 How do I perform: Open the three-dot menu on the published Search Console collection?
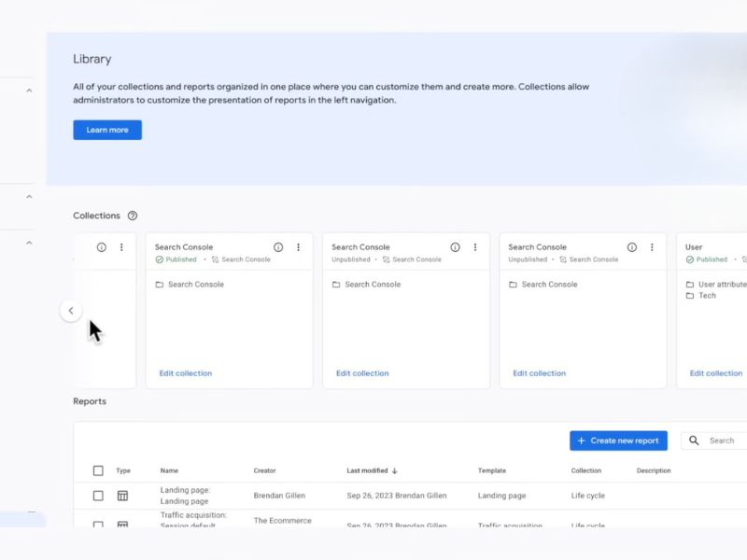pyautogui.click(x=298, y=247)
